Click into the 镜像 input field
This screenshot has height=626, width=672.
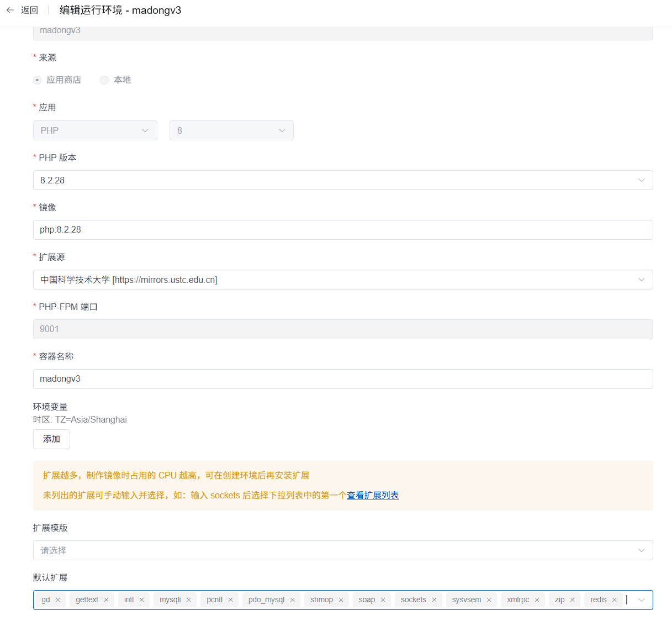coord(342,230)
